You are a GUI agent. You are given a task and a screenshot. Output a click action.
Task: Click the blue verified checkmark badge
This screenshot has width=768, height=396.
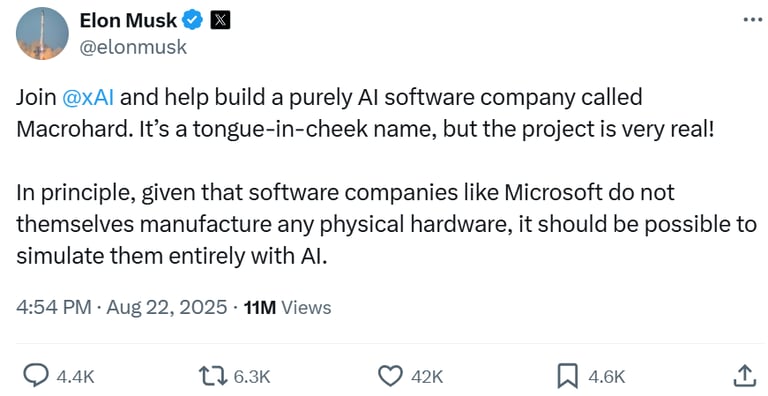pos(193,21)
